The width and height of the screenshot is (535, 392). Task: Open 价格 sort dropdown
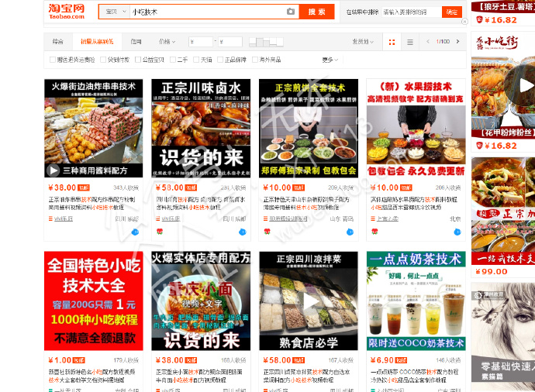(x=167, y=42)
